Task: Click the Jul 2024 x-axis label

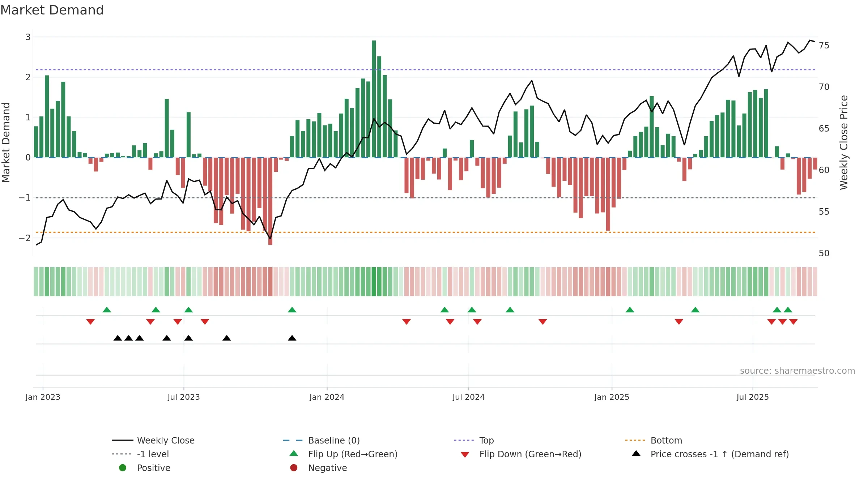Action: [x=468, y=397]
